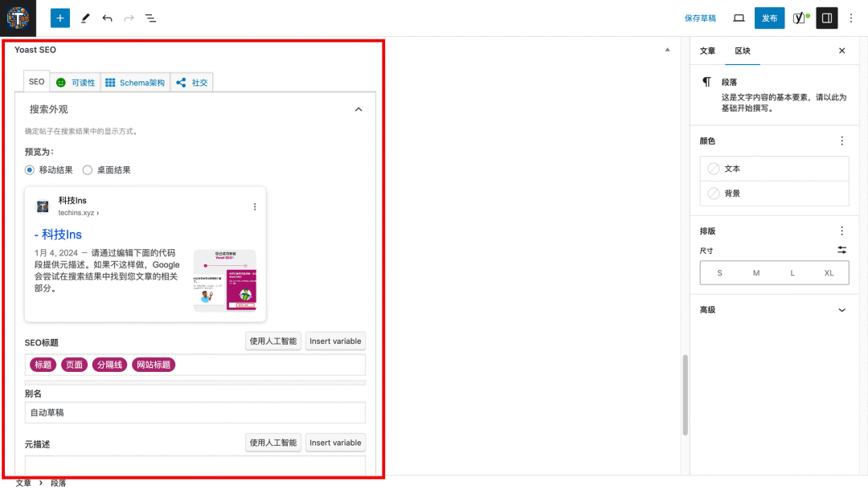The image size is (868, 490).
Task: Switch to the SEO tab
Action: (x=36, y=82)
